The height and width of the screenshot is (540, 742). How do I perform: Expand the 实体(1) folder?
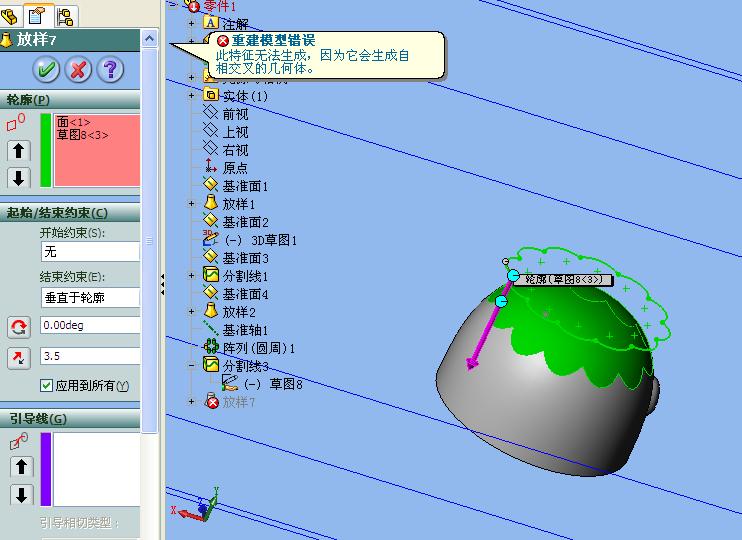(191, 96)
